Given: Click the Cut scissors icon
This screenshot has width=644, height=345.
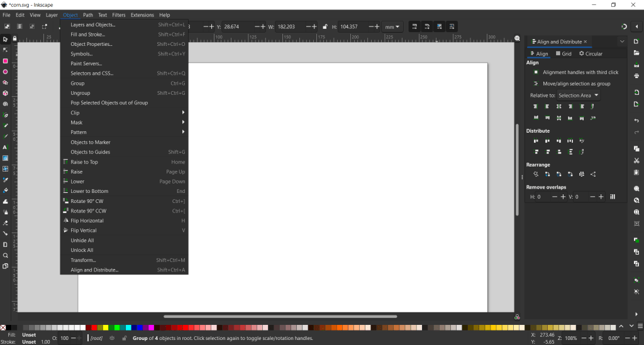Looking at the screenshot, I should click(x=636, y=160).
